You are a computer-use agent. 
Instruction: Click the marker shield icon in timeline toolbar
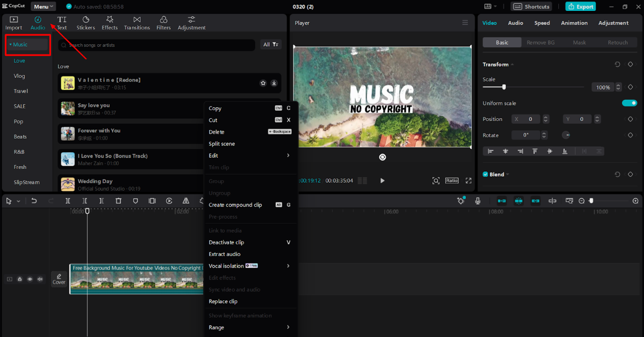pos(135,201)
